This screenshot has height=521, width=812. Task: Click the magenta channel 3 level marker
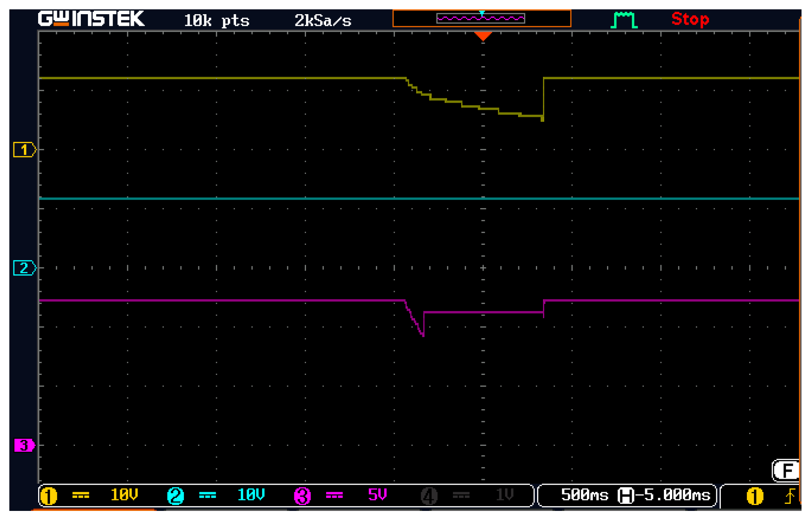coord(24,445)
